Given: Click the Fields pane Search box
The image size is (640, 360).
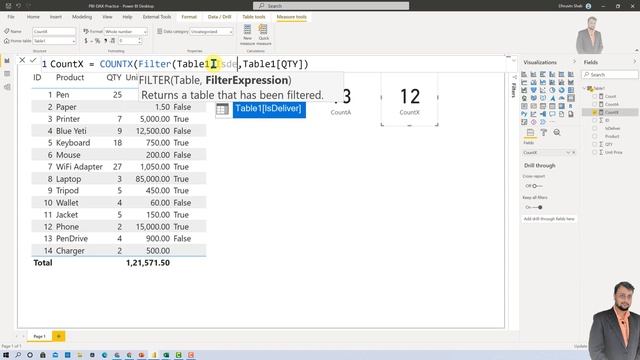Looking at the screenshot, I should click(610, 75).
